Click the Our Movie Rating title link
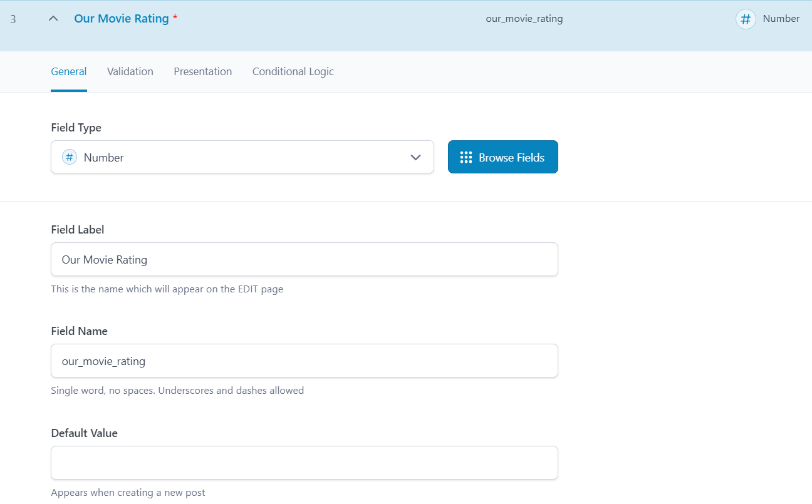812x504 pixels. click(x=122, y=18)
